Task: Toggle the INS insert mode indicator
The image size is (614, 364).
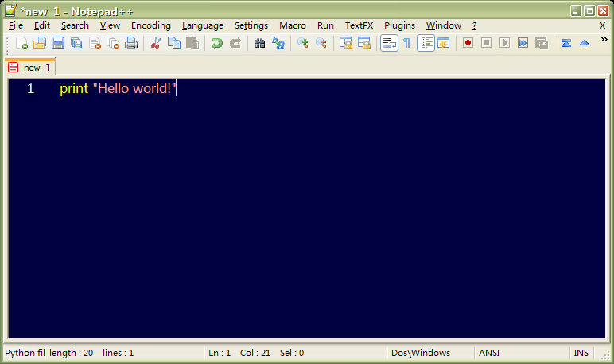Action: point(581,353)
